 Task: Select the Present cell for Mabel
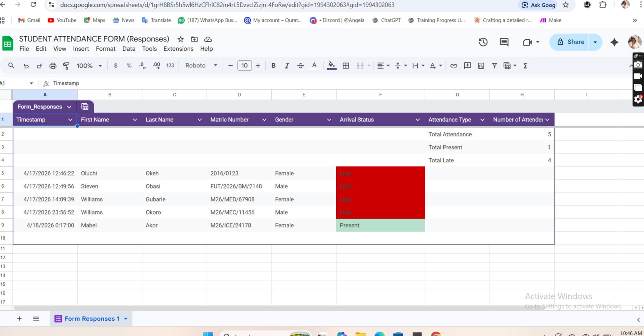pyautogui.click(x=380, y=225)
